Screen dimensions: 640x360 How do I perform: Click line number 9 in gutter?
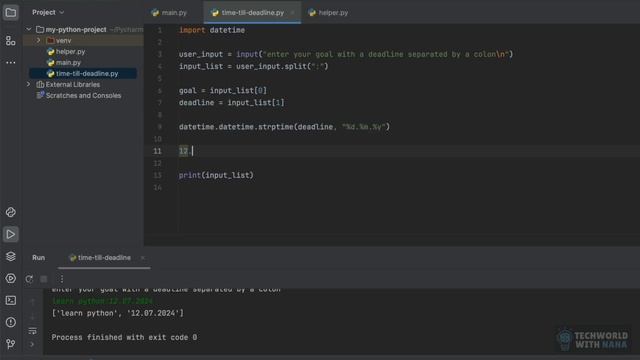(x=160, y=127)
